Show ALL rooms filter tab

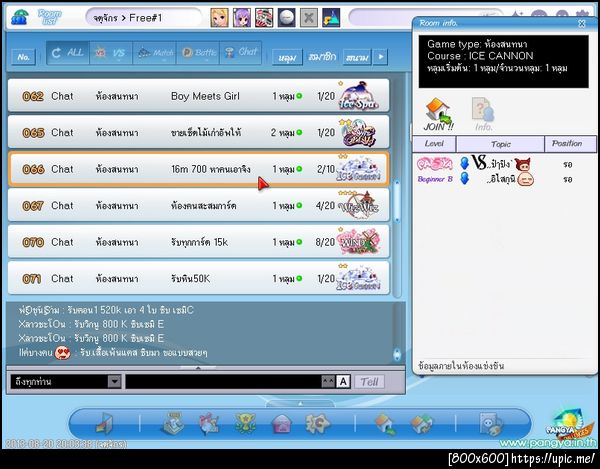[x=68, y=52]
